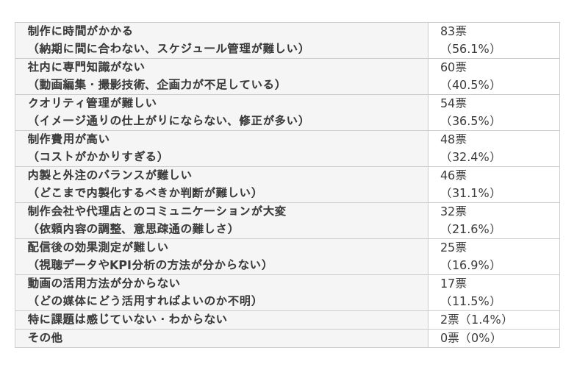The height and width of the screenshot is (370, 588).
Task: Select the 83票 (56.1%) result cell
Action: 493,40
